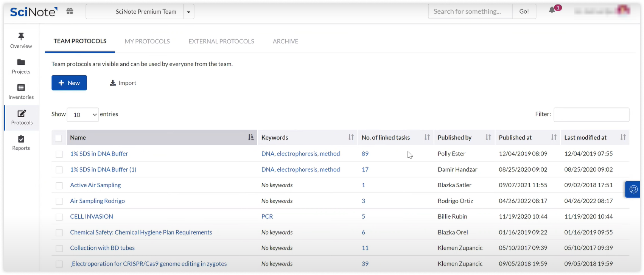This screenshot has width=644, height=275.
Task: Switch to Team Protocols tab
Action: click(x=80, y=41)
